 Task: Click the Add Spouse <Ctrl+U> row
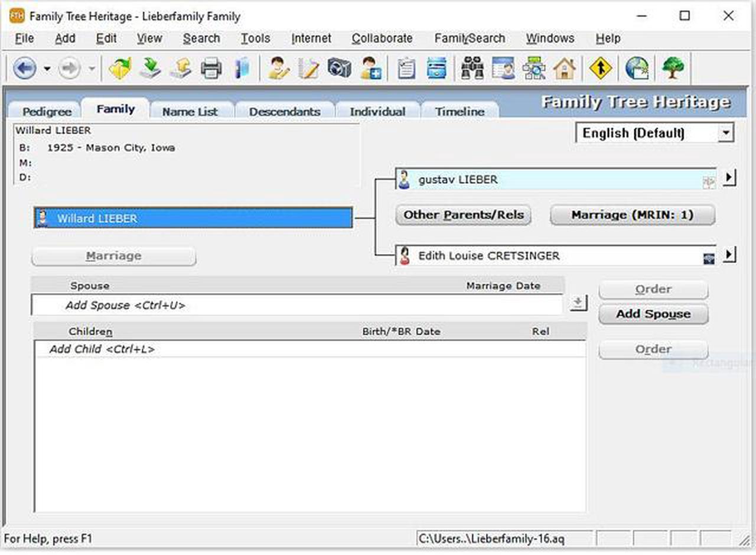(x=298, y=305)
